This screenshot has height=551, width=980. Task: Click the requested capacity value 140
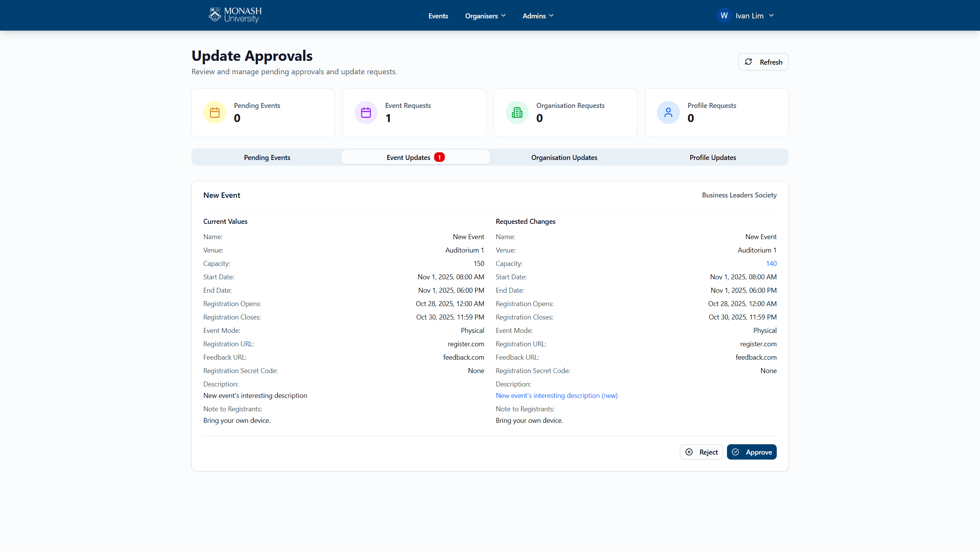click(x=771, y=263)
